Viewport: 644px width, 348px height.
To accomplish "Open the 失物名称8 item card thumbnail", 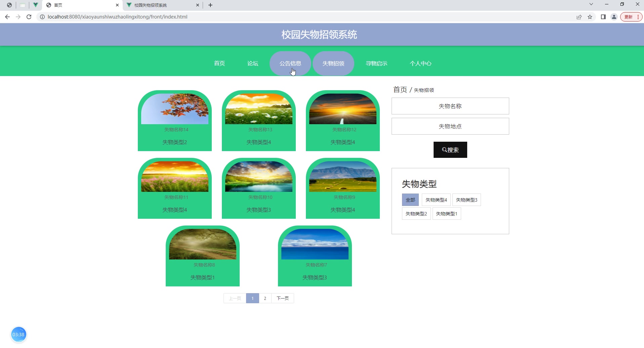I will [202, 244].
